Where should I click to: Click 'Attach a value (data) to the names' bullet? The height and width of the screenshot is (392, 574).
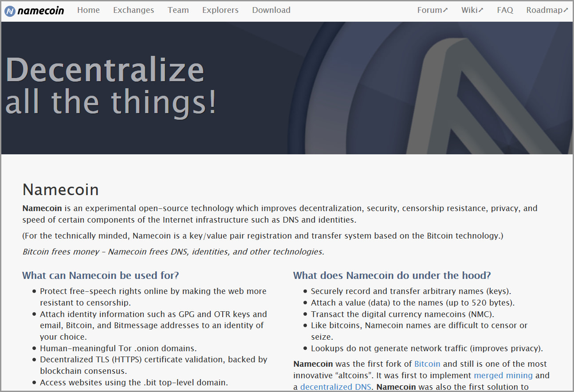413,303
